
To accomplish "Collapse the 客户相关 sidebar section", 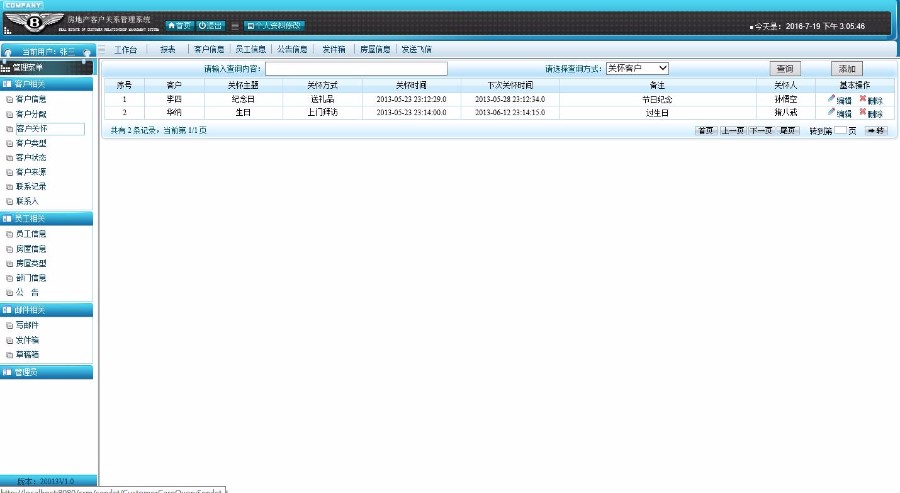I will click(x=46, y=84).
